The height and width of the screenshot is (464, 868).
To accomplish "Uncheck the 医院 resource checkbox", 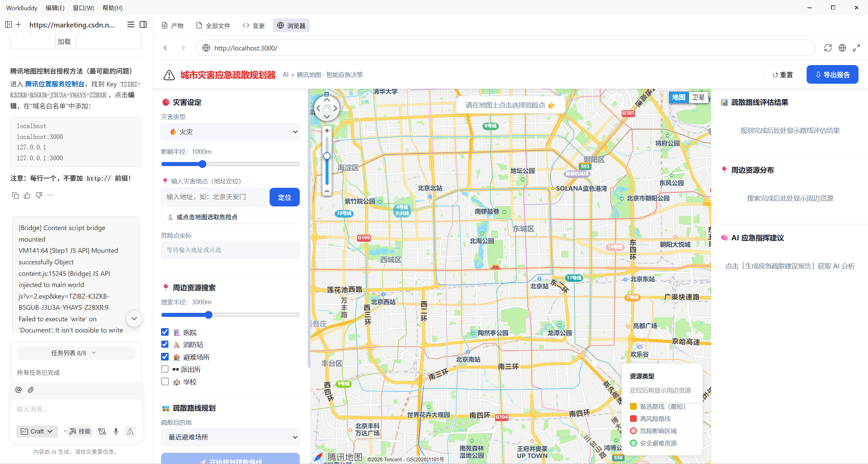I will pos(165,332).
